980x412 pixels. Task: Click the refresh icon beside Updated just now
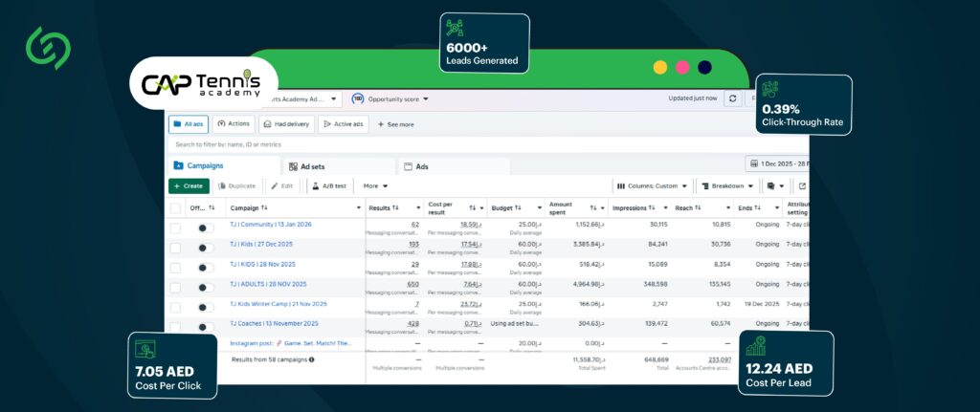tap(733, 98)
